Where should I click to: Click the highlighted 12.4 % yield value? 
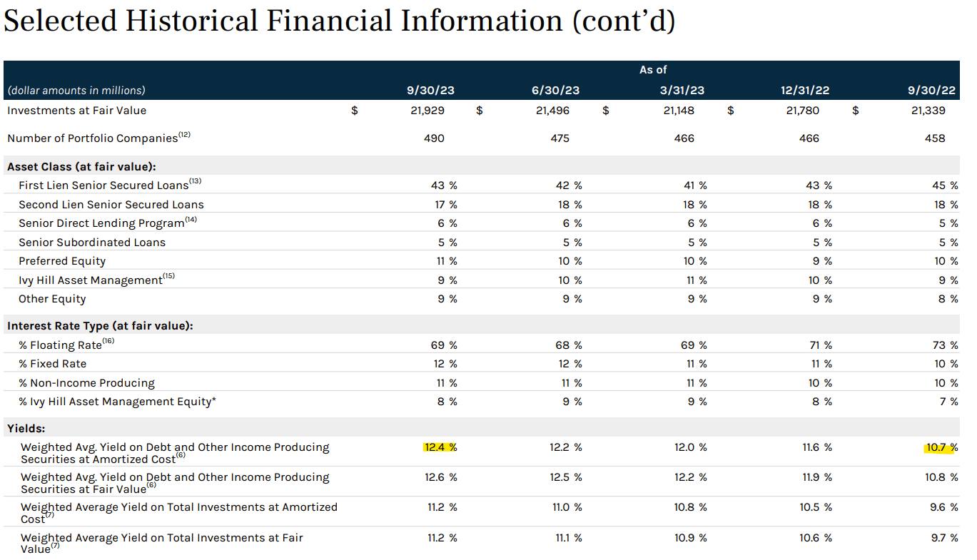[440, 447]
